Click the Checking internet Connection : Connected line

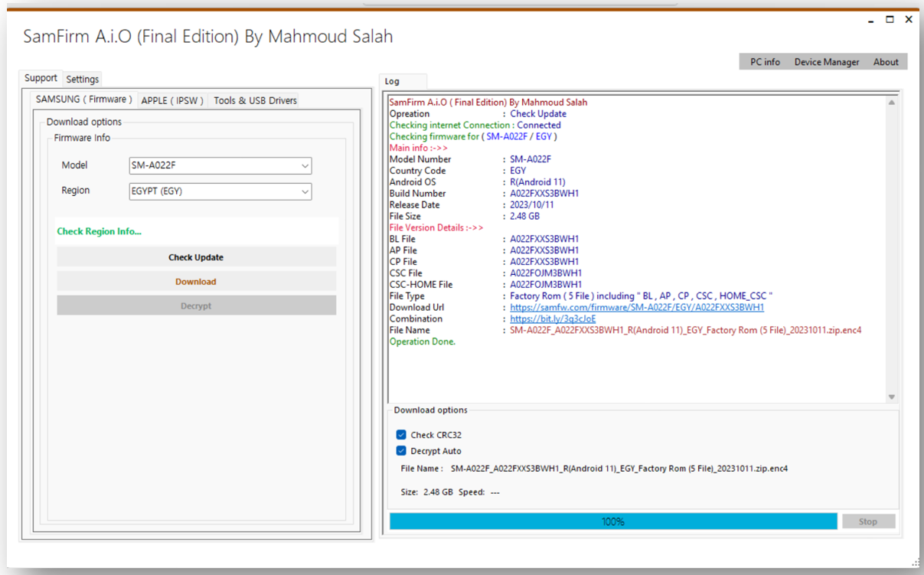(475, 126)
